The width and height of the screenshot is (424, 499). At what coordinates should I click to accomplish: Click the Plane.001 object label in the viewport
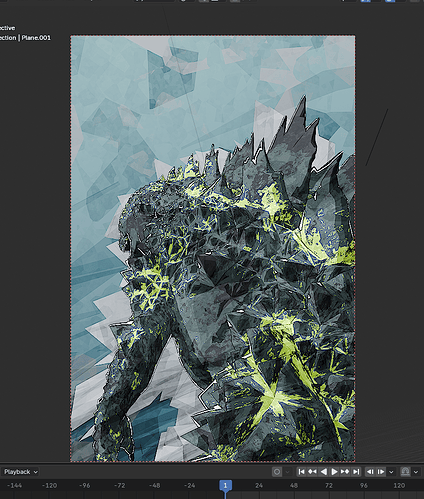[x=36, y=38]
